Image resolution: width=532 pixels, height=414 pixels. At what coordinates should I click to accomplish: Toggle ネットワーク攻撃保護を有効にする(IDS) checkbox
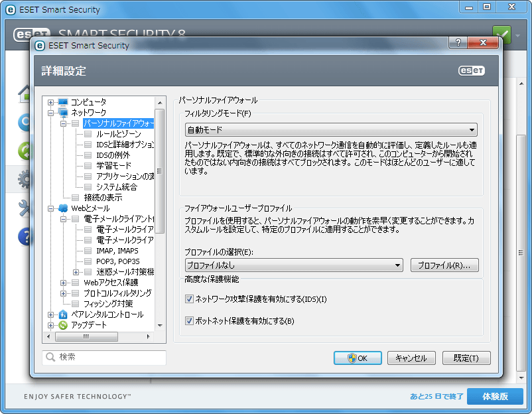pyautogui.click(x=189, y=299)
